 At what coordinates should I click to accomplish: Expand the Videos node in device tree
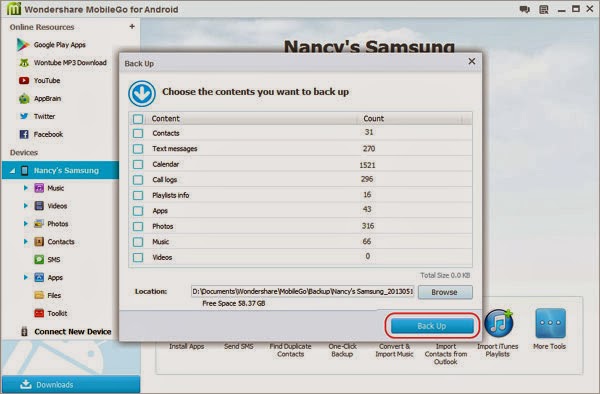point(26,206)
